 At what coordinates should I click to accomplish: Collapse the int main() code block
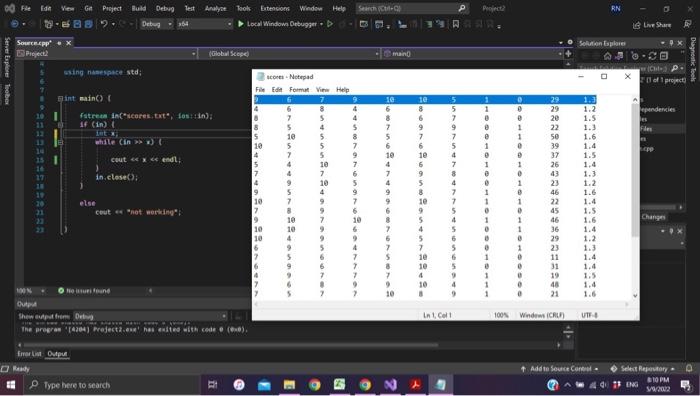(60, 98)
